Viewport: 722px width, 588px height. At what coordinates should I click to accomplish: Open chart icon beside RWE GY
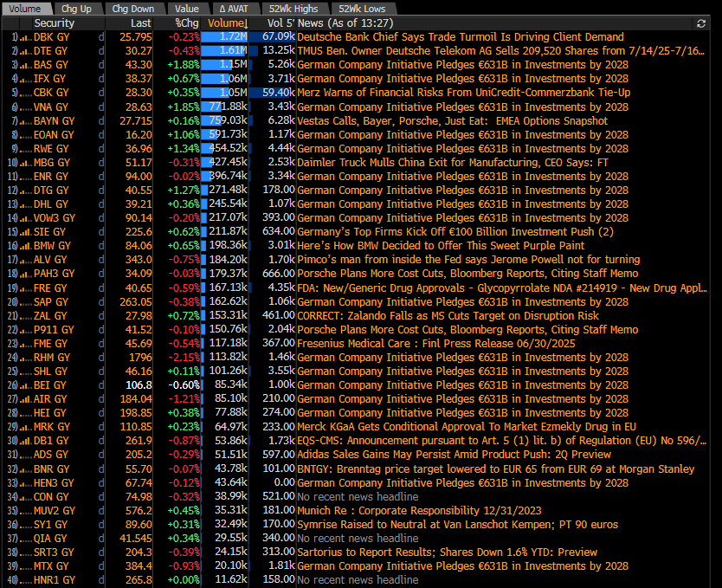point(25,149)
